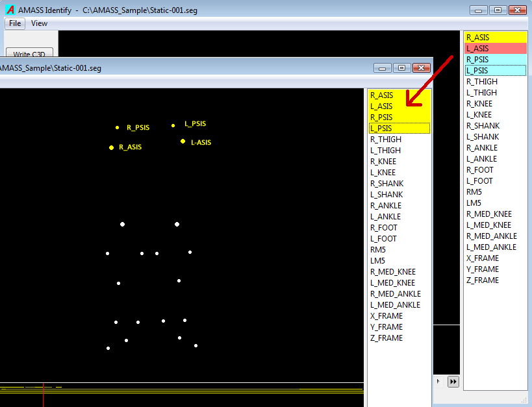Image resolution: width=532 pixels, height=407 pixels.
Task: Click the single-step play arrow button
Action: [438, 382]
